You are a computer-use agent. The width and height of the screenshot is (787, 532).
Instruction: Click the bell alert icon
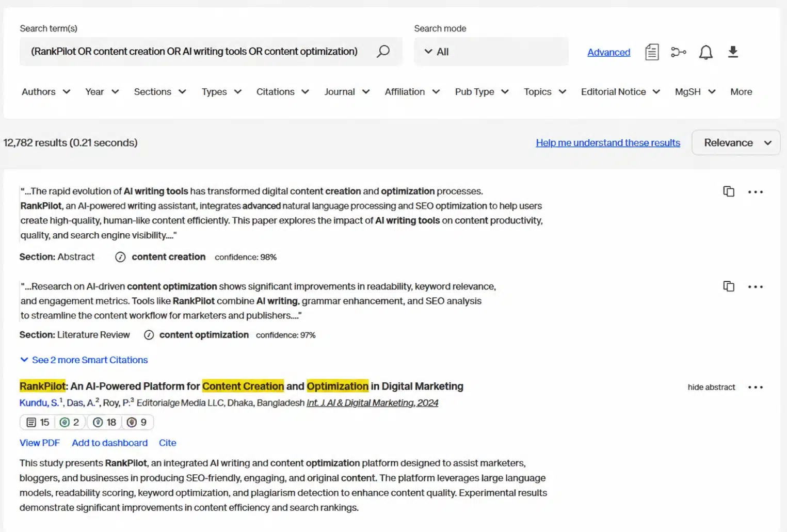point(705,52)
